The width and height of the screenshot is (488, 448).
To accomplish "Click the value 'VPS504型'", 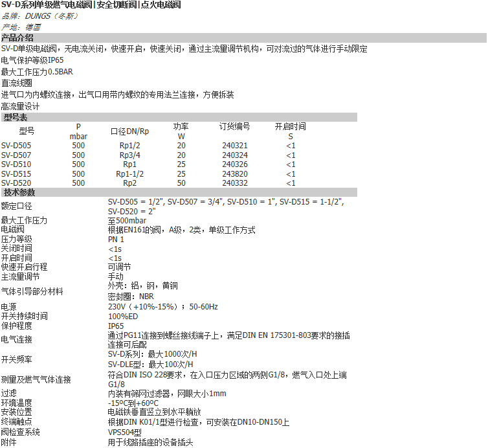I will (124, 432).
